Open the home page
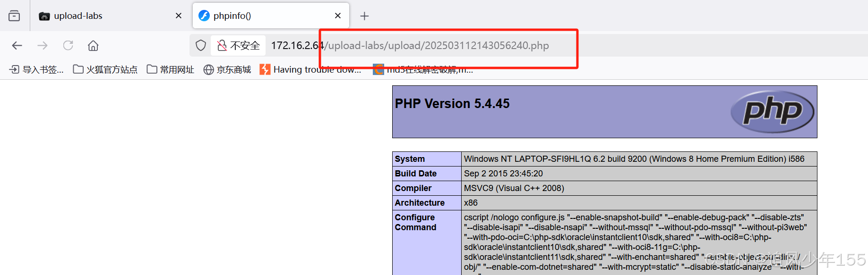 point(93,45)
